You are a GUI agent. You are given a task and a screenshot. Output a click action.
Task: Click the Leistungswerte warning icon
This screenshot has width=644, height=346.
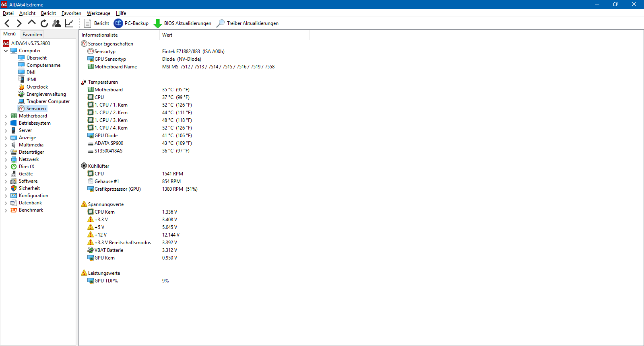pos(84,273)
